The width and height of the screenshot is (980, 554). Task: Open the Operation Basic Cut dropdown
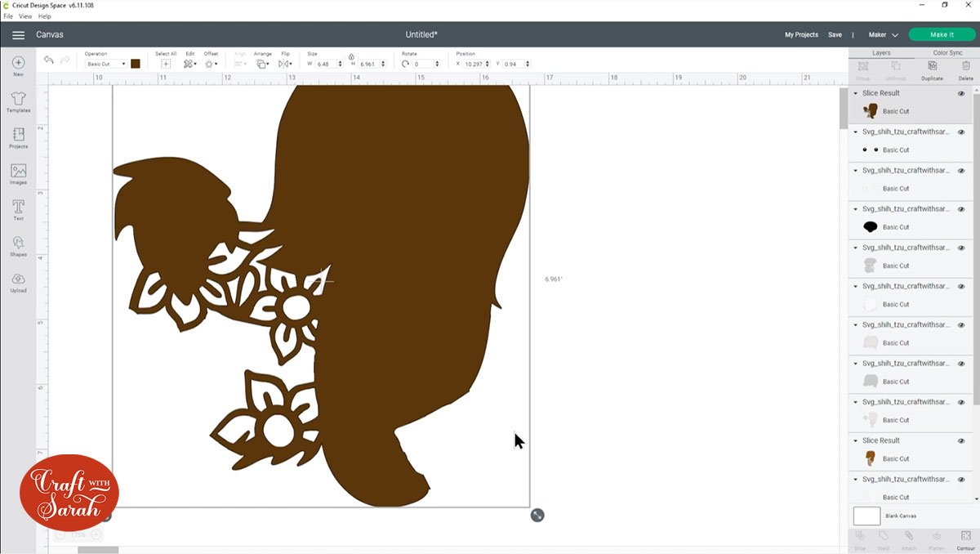[x=106, y=64]
